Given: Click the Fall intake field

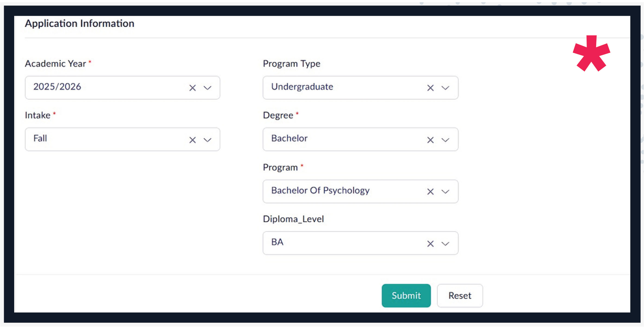Looking at the screenshot, I should pyautogui.click(x=103, y=139).
